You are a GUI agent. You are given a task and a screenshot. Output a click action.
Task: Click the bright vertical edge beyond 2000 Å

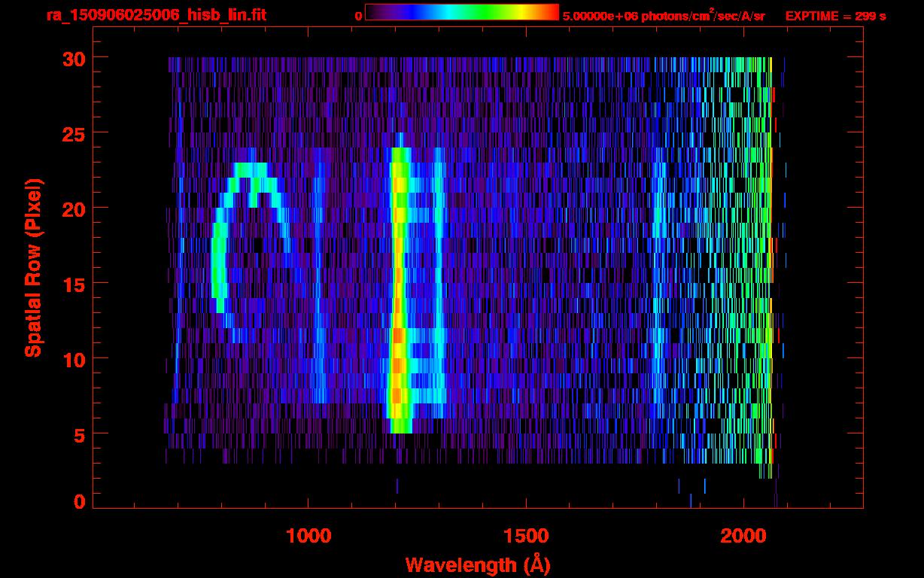pos(771,263)
